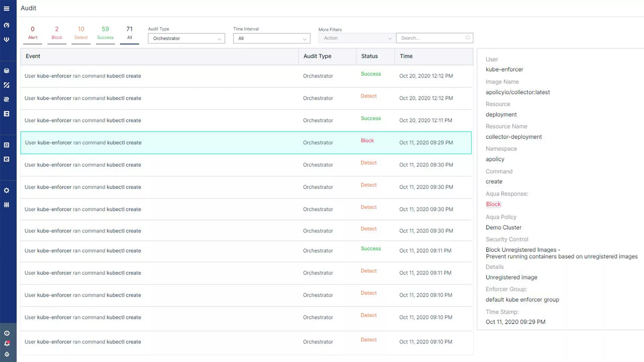Open the Time Interval dropdown
The width and height of the screenshot is (644, 362).
click(x=272, y=39)
